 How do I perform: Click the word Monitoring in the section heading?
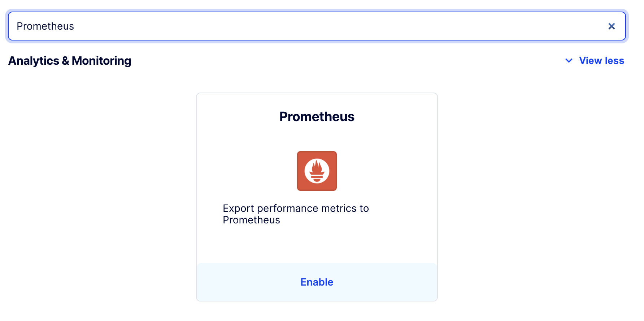pos(101,61)
